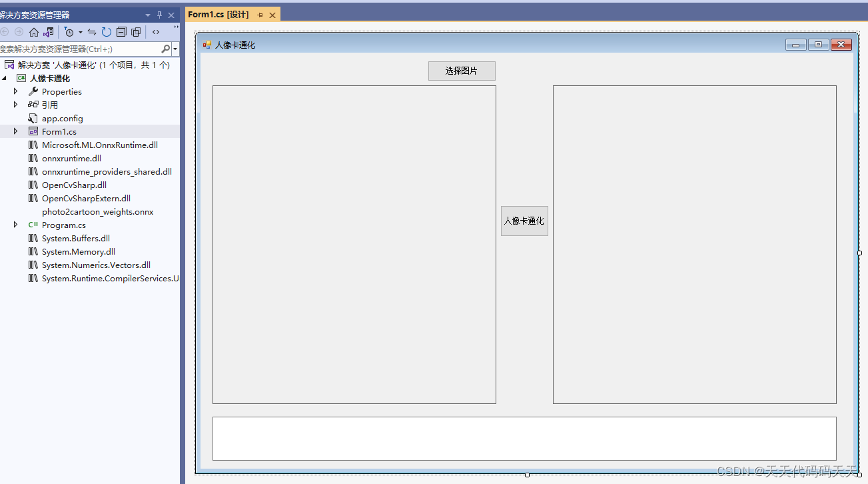The width and height of the screenshot is (868, 484).
Task: Select OpenCvSharpExtern.dll file
Action: (x=86, y=198)
